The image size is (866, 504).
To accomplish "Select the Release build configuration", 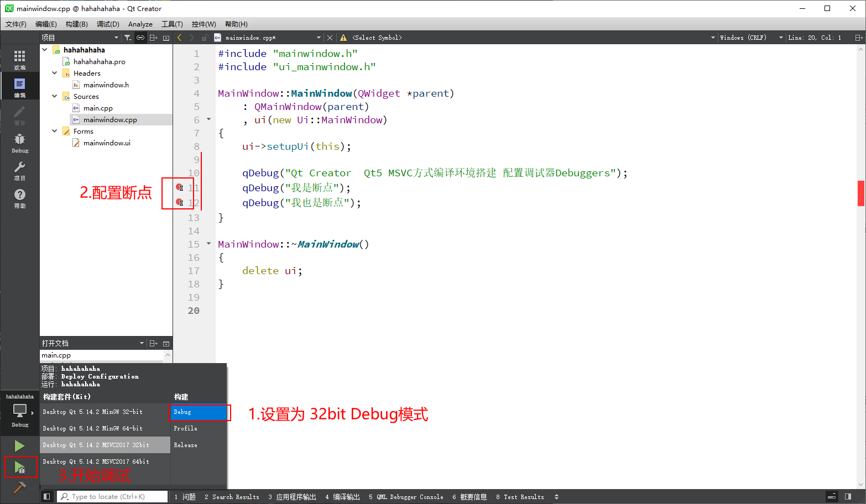I will (186, 444).
